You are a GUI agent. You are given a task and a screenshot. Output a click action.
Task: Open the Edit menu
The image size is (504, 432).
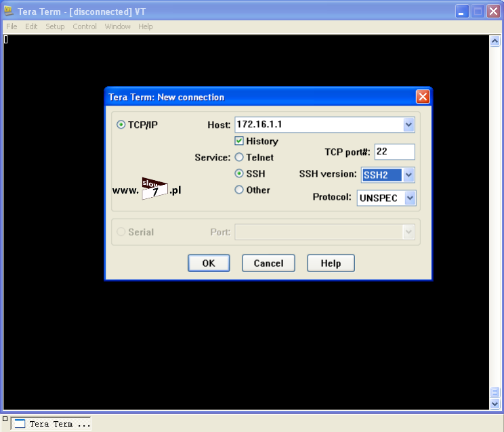[31, 26]
